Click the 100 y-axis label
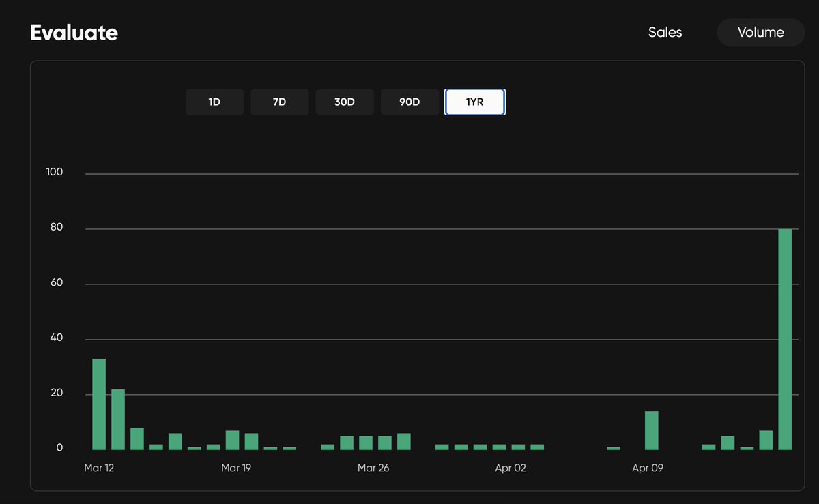Viewport: 819px width, 504px height. (x=55, y=172)
